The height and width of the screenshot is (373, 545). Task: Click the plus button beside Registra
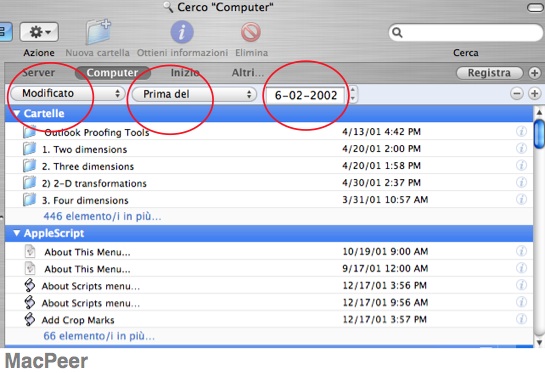click(x=535, y=73)
